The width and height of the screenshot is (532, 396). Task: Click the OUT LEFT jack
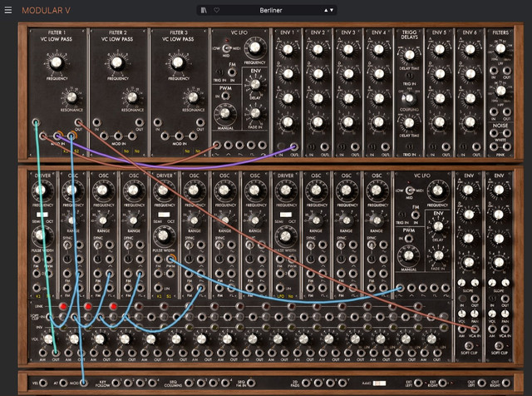[x=481, y=383]
